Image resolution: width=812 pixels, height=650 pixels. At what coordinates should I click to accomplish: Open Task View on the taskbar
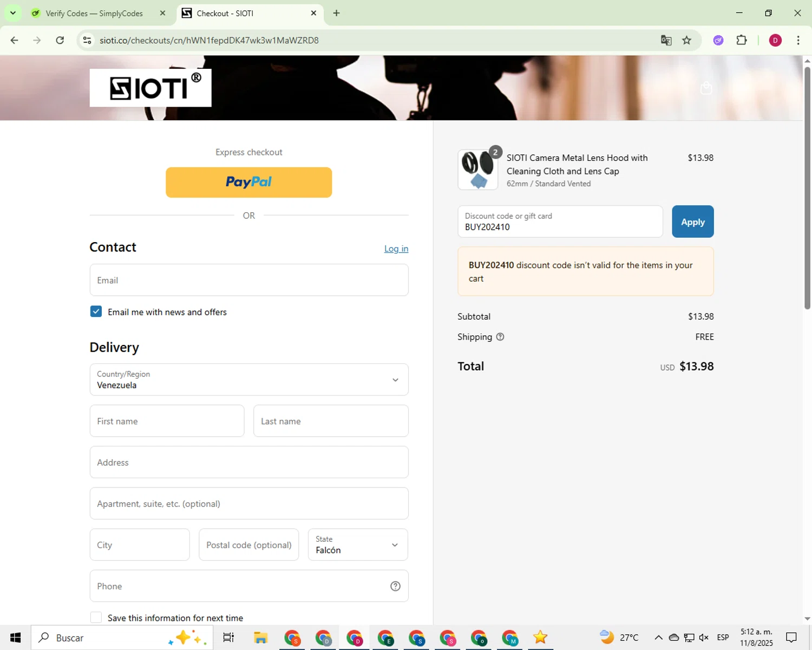click(x=228, y=638)
